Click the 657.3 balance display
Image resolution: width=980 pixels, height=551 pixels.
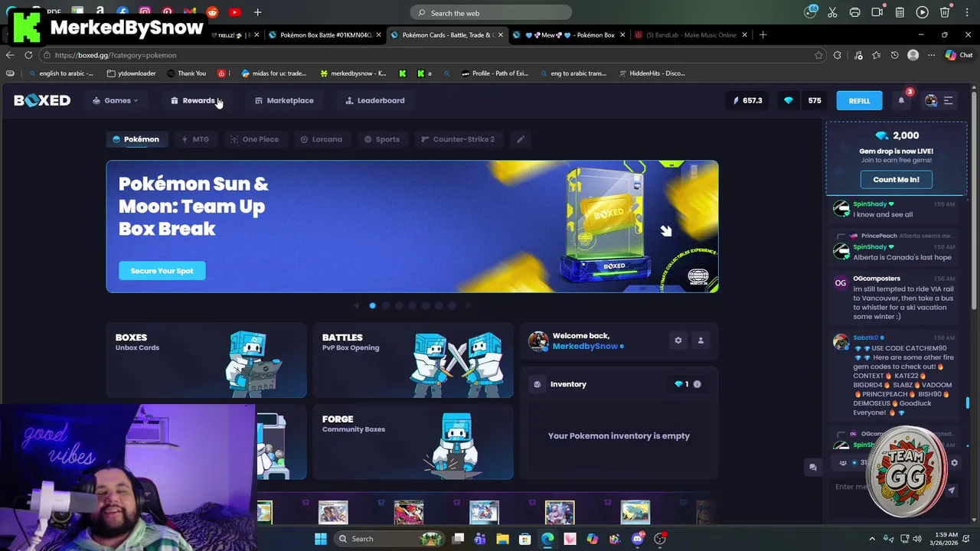click(748, 100)
